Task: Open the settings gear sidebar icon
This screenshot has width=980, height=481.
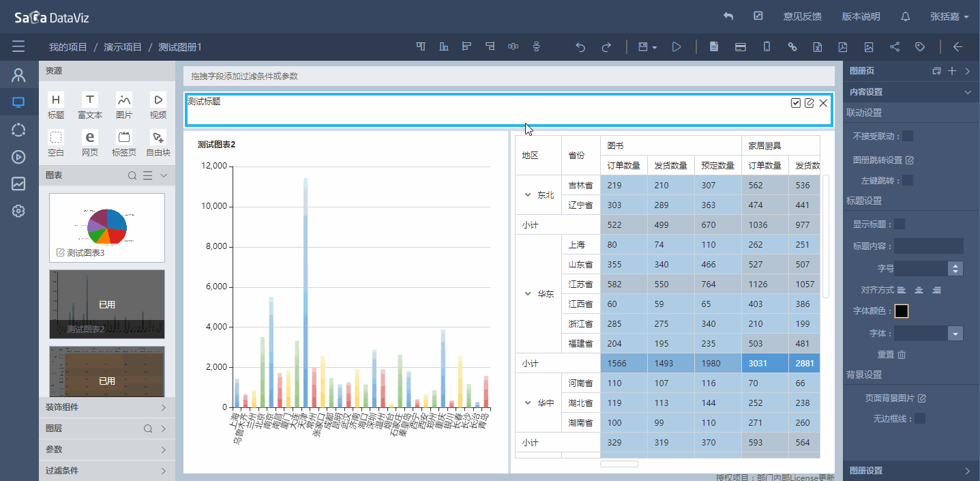Action: (18, 211)
